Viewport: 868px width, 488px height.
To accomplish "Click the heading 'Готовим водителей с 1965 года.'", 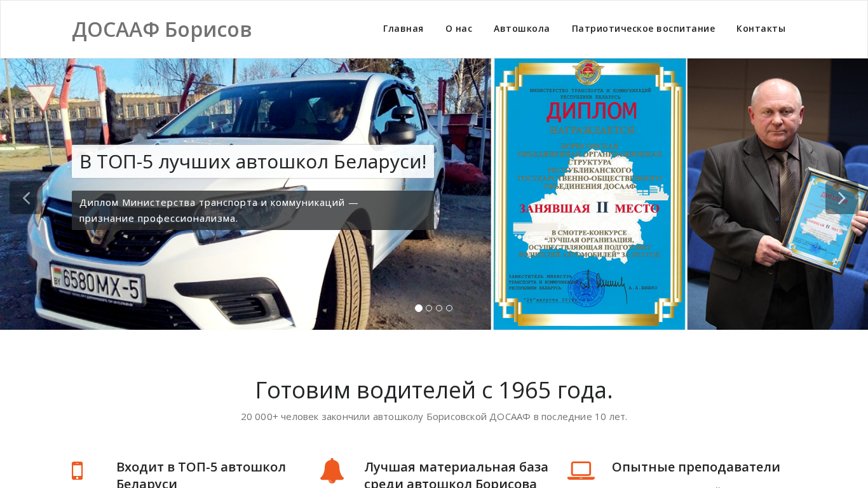I will click(434, 390).
